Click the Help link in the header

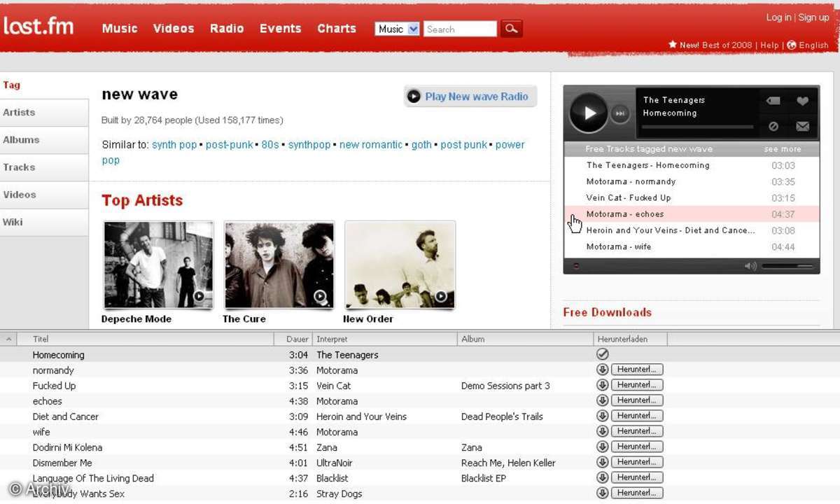[x=769, y=45]
